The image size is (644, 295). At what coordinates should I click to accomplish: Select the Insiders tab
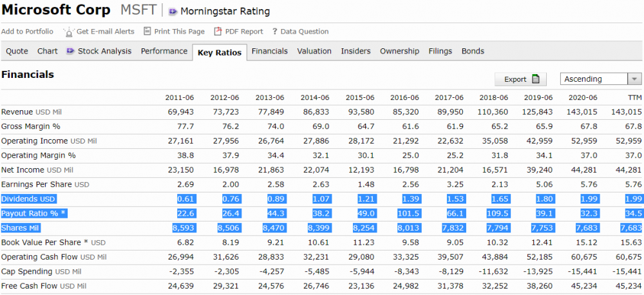coord(355,51)
